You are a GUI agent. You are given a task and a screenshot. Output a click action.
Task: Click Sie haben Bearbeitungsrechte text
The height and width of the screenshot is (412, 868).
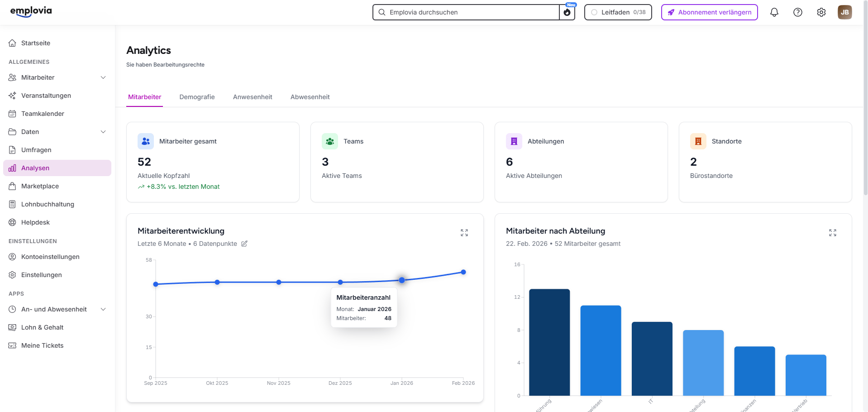[165, 65]
